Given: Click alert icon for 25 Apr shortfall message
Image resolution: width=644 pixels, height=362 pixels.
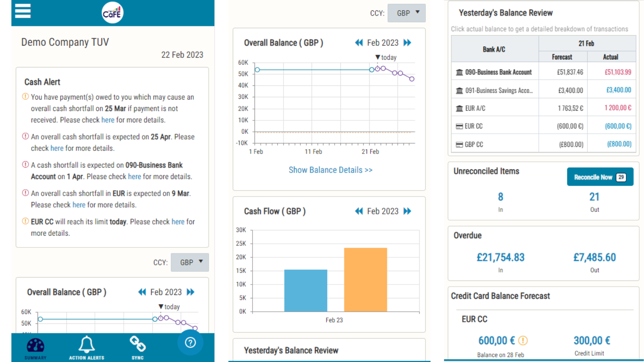Looking at the screenshot, I should pyautogui.click(x=25, y=136).
